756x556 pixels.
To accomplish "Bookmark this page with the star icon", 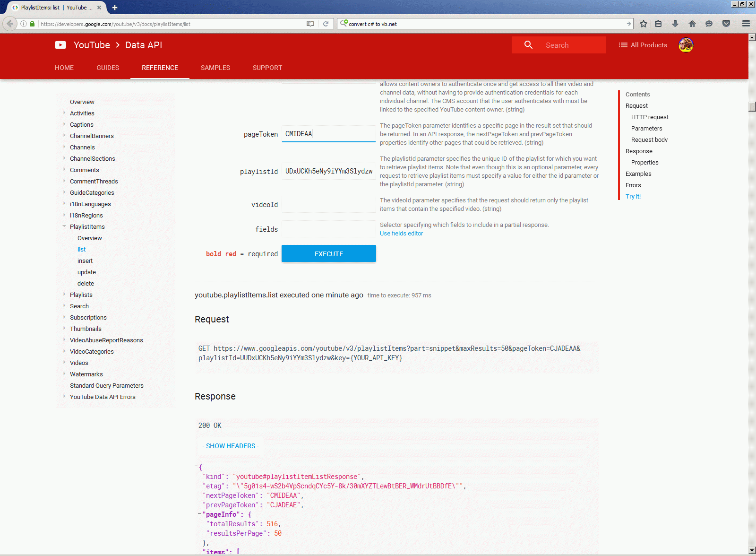I will click(x=644, y=24).
